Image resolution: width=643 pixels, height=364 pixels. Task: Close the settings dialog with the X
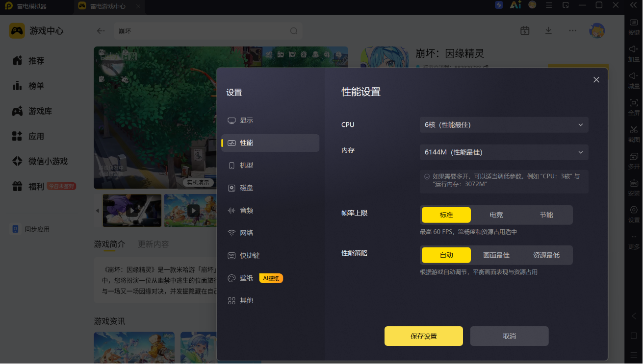point(596,80)
